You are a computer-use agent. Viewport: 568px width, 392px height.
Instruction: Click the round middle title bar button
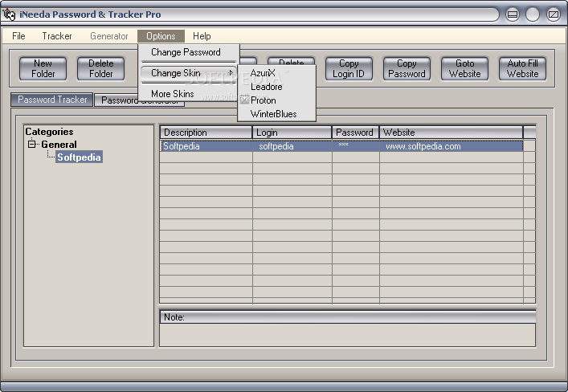[x=533, y=14]
